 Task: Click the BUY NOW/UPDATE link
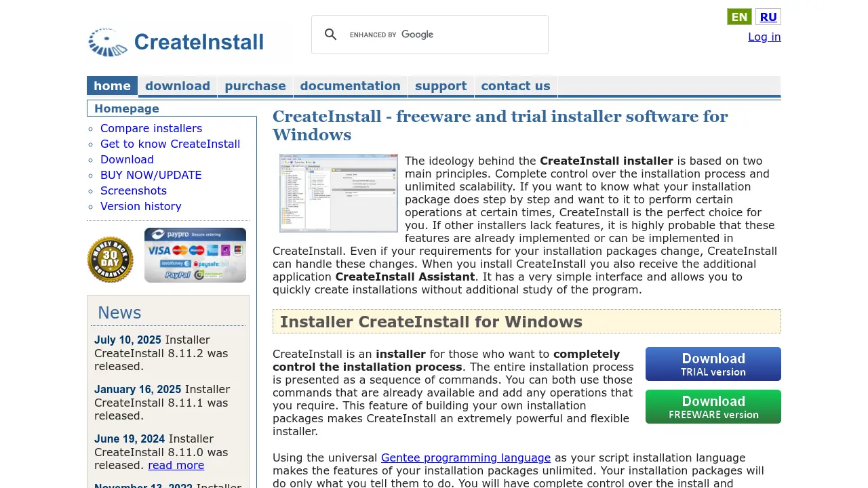(151, 175)
